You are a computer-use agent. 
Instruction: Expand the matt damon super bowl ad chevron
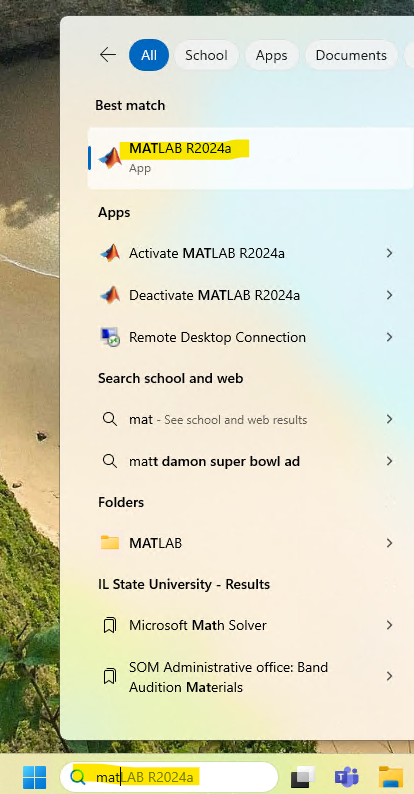(x=389, y=461)
